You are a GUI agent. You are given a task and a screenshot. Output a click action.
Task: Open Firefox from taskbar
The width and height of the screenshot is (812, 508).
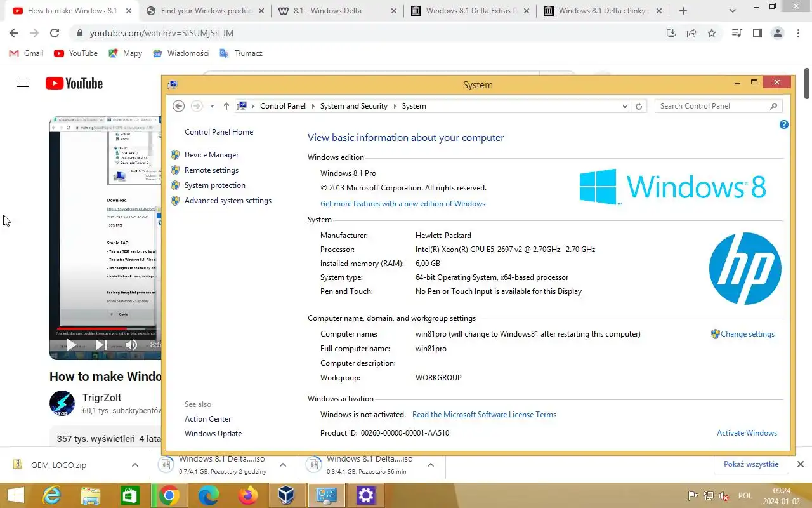[247, 495]
